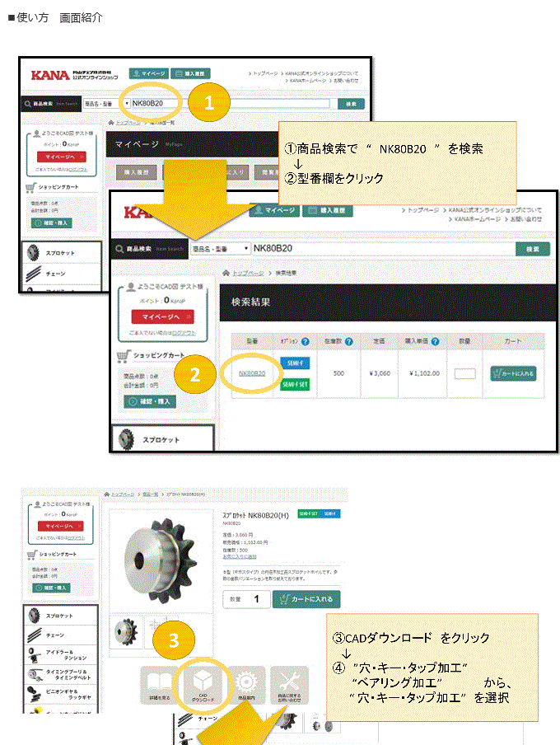This screenshot has width=560, height=745.
Task: Click the 数量 input box in results table
Action: coord(464,374)
